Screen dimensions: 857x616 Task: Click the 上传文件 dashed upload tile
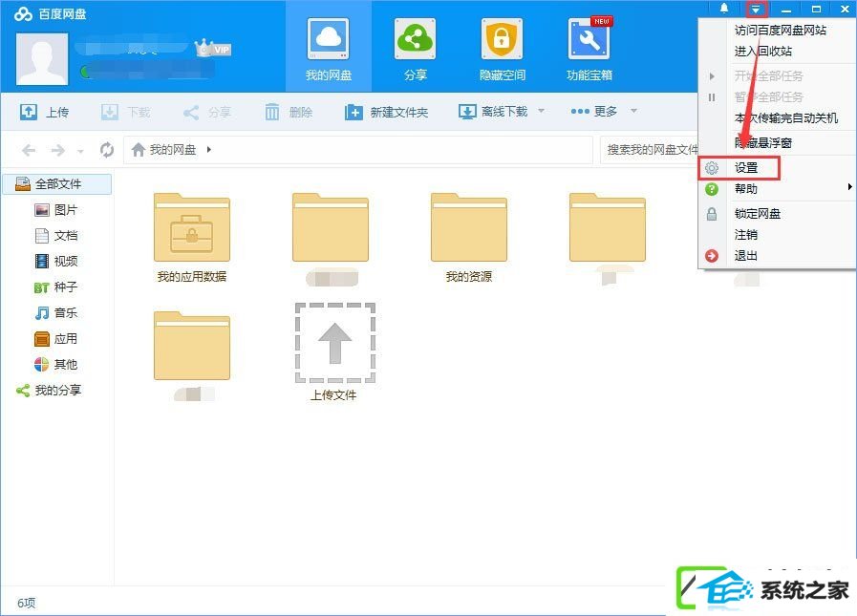[334, 352]
